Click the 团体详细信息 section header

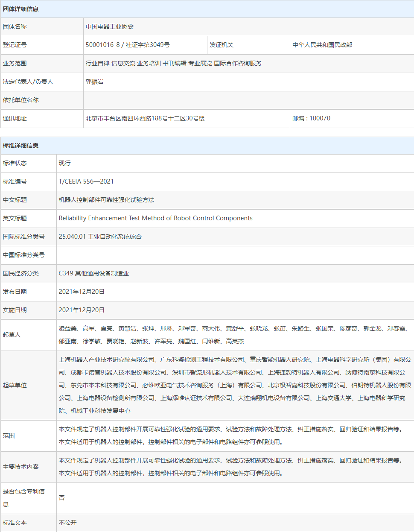(x=20, y=9)
